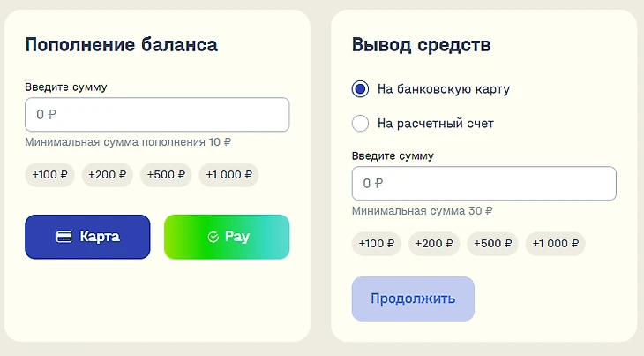
Task: Click the Продолжить button
Action: click(x=413, y=299)
